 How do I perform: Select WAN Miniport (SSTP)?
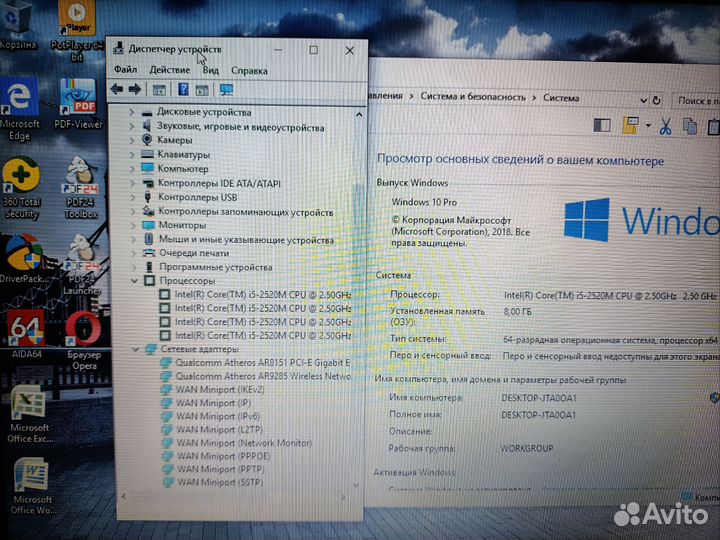pyautogui.click(x=221, y=482)
